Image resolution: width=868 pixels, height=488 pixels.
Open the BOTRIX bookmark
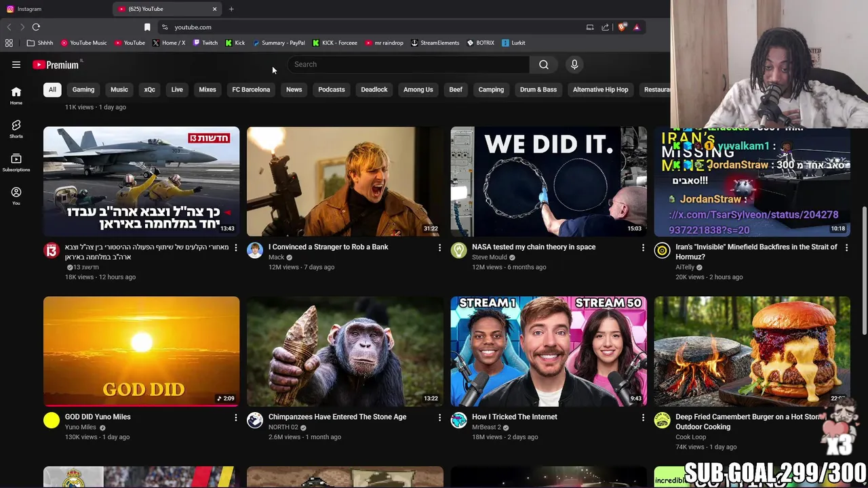[x=481, y=43]
